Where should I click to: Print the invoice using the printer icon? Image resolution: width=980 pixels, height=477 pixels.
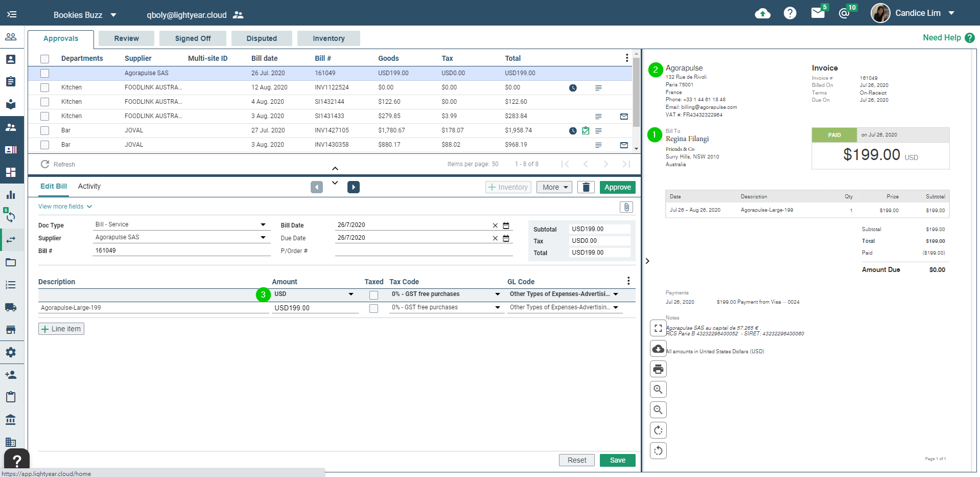[658, 369]
